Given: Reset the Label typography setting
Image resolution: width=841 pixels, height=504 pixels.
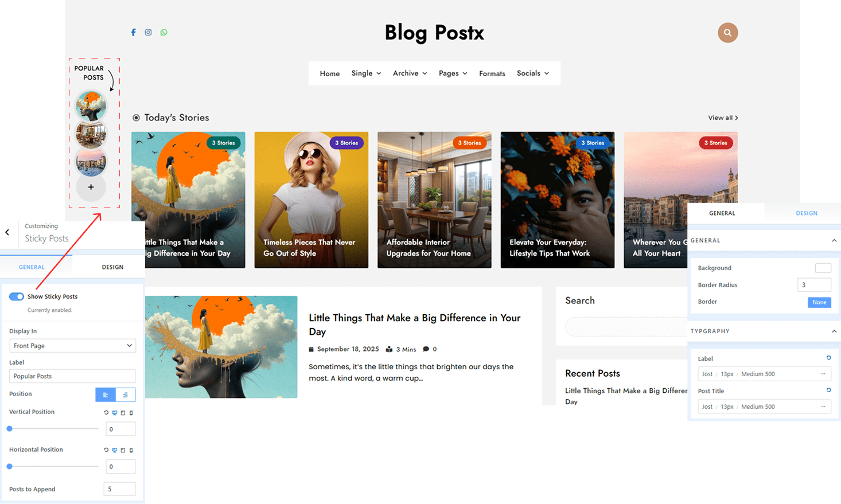Looking at the screenshot, I should [828, 358].
